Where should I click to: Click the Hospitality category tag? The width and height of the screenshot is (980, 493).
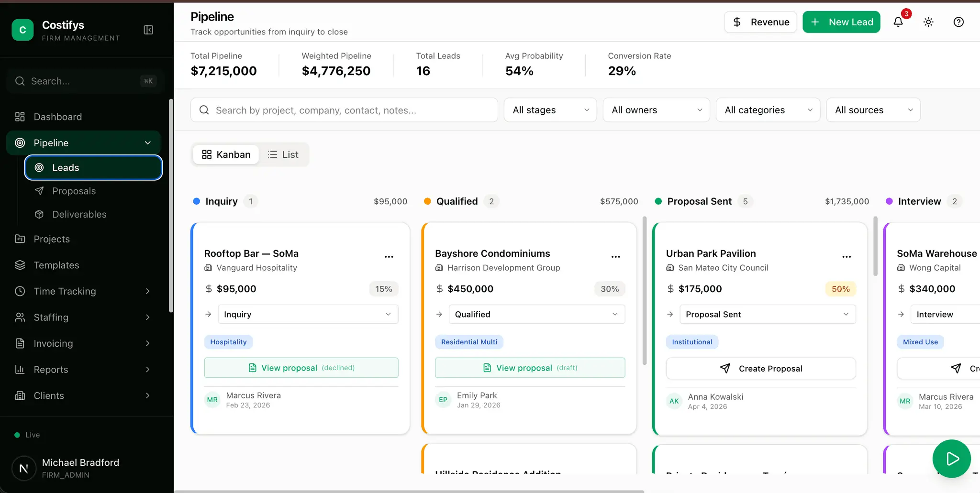[x=228, y=342]
